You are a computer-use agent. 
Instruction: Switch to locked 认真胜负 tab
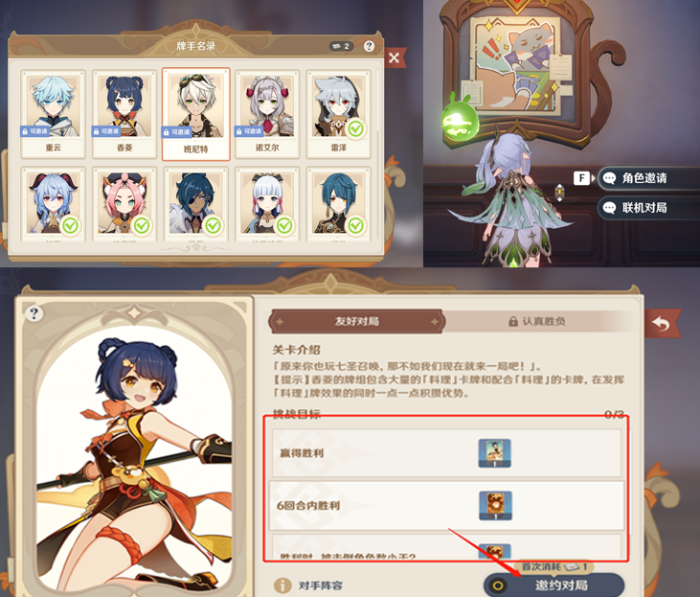pos(537,321)
